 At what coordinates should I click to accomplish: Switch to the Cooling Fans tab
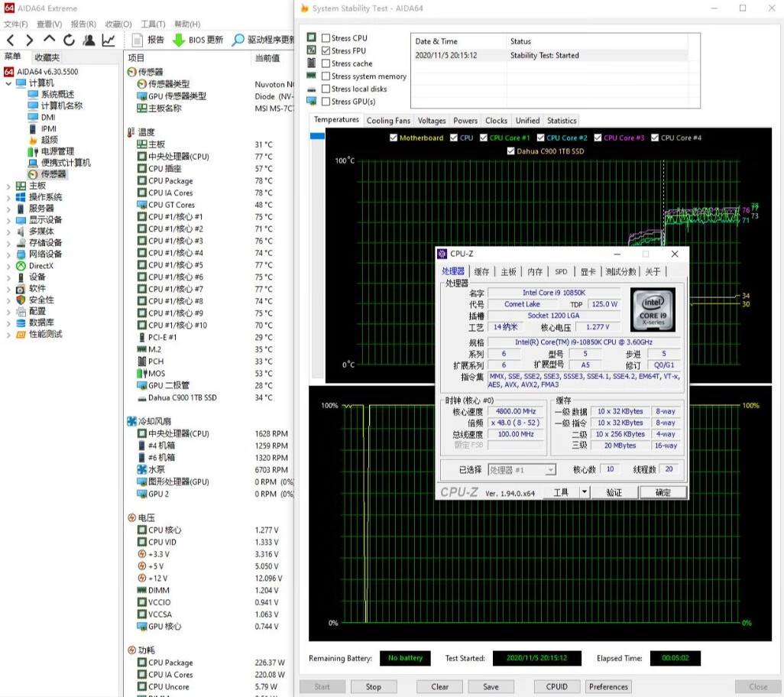pyautogui.click(x=388, y=121)
